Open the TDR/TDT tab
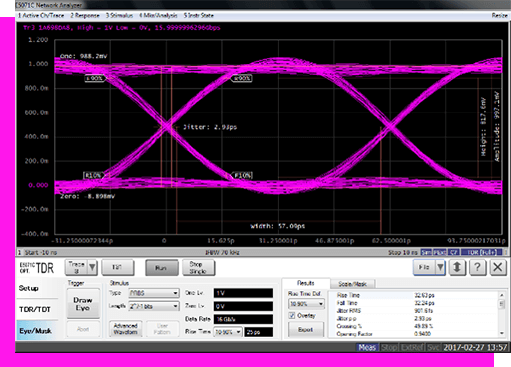The height and width of the screenshot is (367, 511). [x=35, y=309]
